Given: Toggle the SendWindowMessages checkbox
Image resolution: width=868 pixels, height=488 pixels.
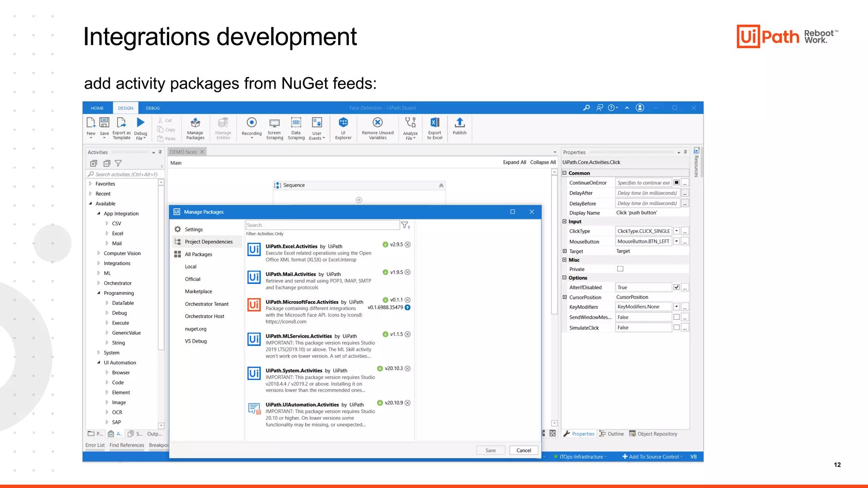Looking at the screenshot, I should point(676,317).
